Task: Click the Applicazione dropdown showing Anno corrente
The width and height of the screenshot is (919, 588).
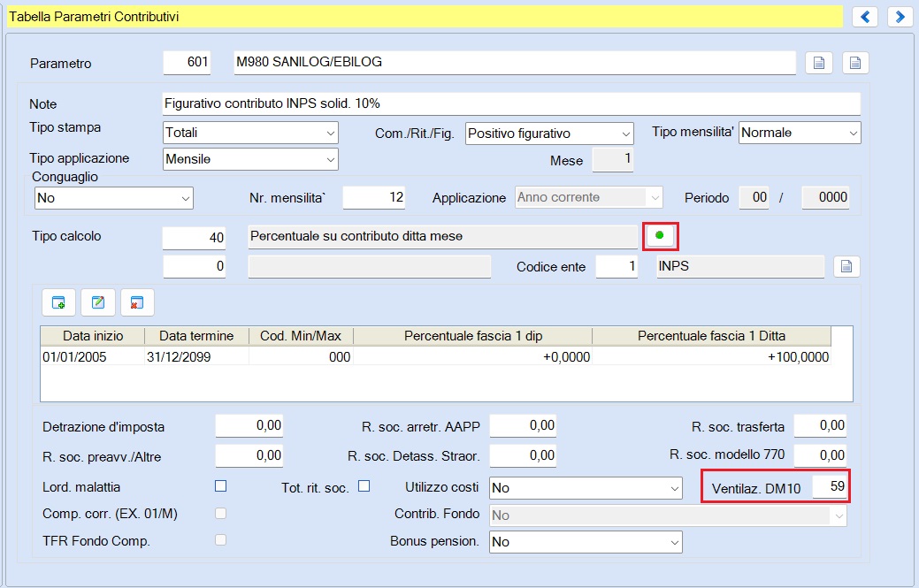Action: (x=588, y=198)
